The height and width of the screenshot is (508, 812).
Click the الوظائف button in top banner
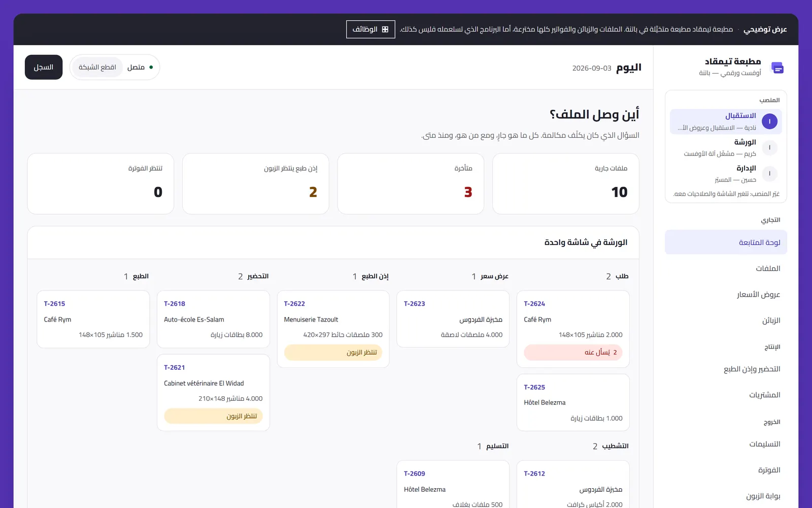(370, 29)
